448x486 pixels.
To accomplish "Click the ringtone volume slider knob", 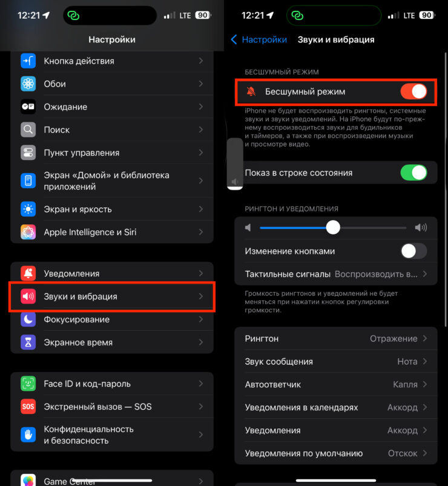I will click(x=333, y=228).
